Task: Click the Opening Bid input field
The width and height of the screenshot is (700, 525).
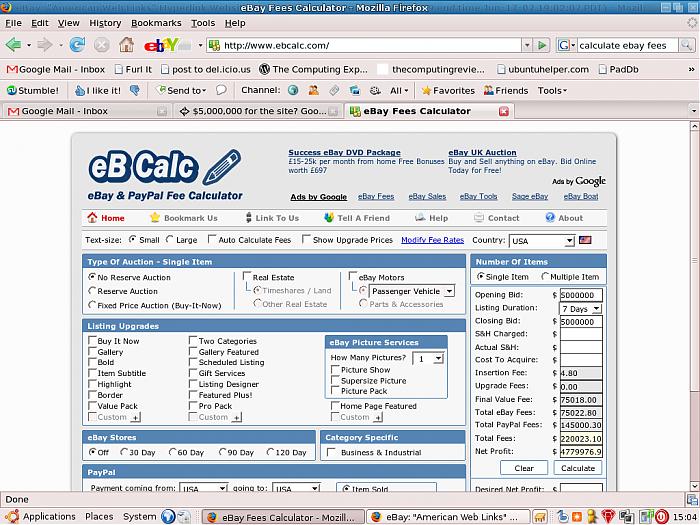Action: click(581, 295)
